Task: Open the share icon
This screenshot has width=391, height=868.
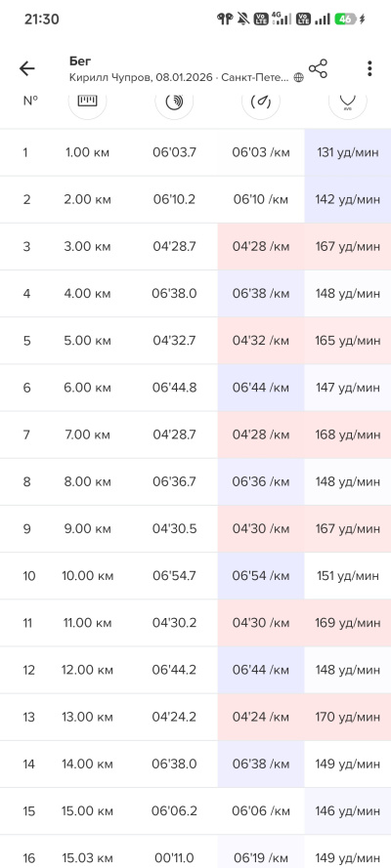Action: point(318,68)
